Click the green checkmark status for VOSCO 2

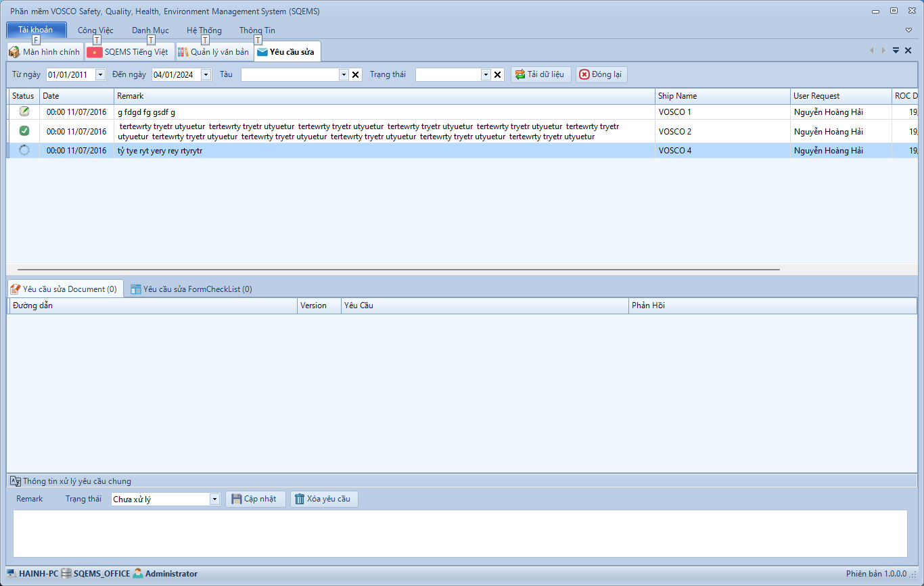tap(24, 131)
